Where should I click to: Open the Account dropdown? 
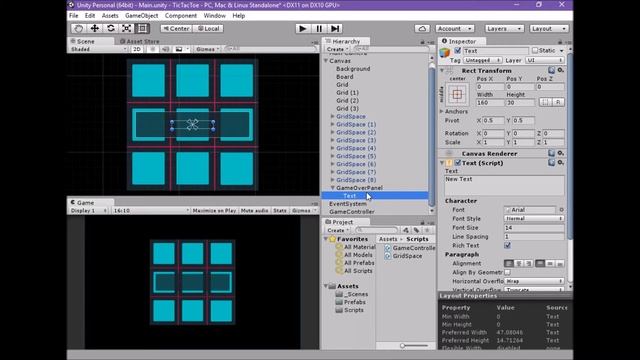(x=454, y=29)
